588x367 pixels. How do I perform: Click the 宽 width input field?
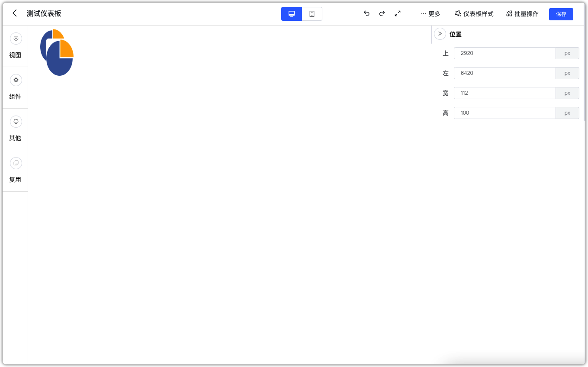tap(504, 93)
